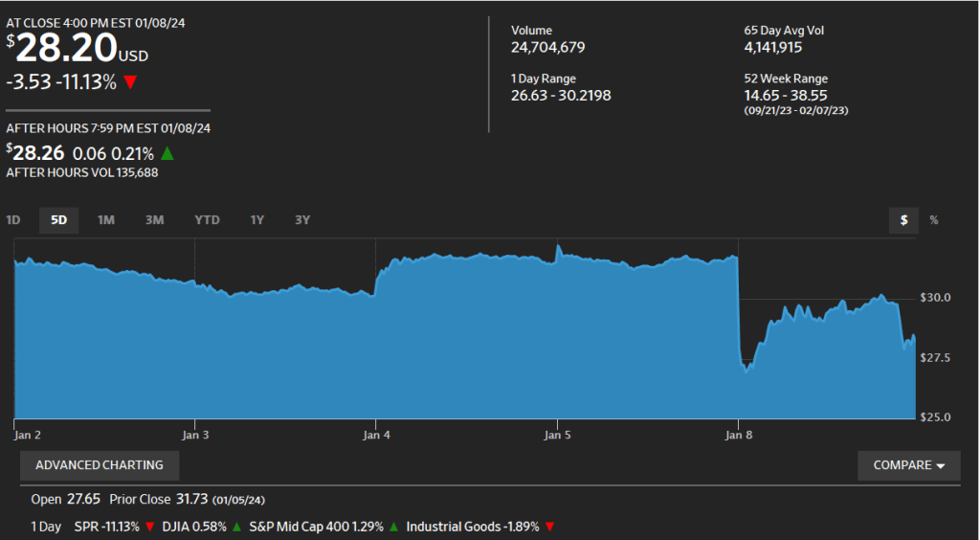Switch chart to 3M range

pos(154,220)
